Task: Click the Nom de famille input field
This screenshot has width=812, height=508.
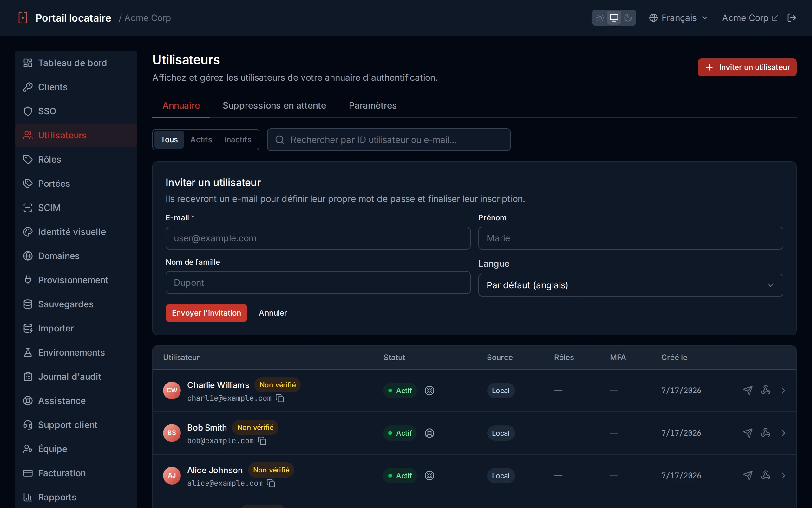Action: [318, 283]
